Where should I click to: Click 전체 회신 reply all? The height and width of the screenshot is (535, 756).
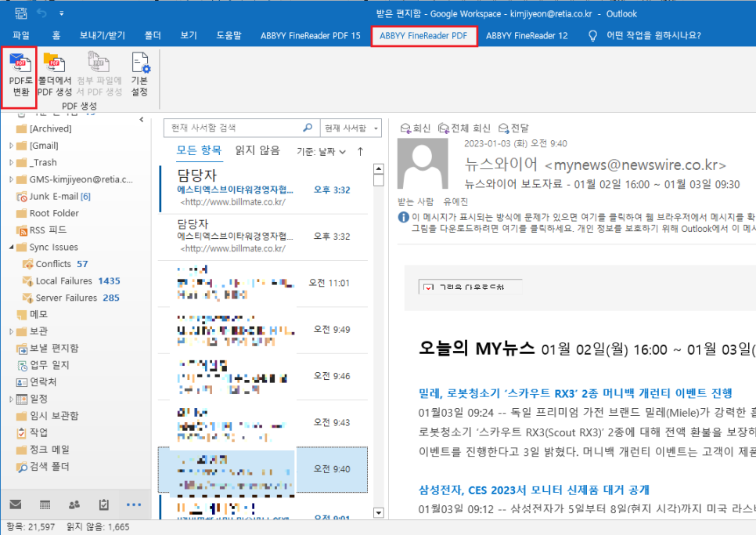pos(464,128)
